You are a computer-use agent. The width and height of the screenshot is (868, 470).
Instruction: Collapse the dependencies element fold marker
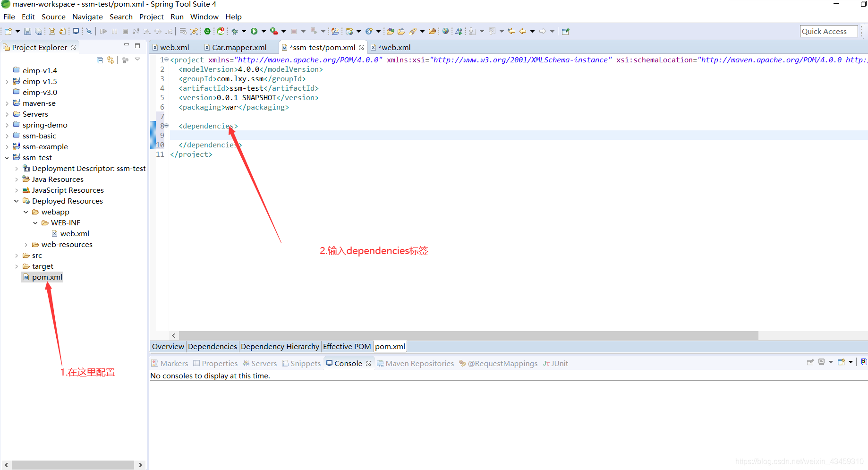pos(166,126)
